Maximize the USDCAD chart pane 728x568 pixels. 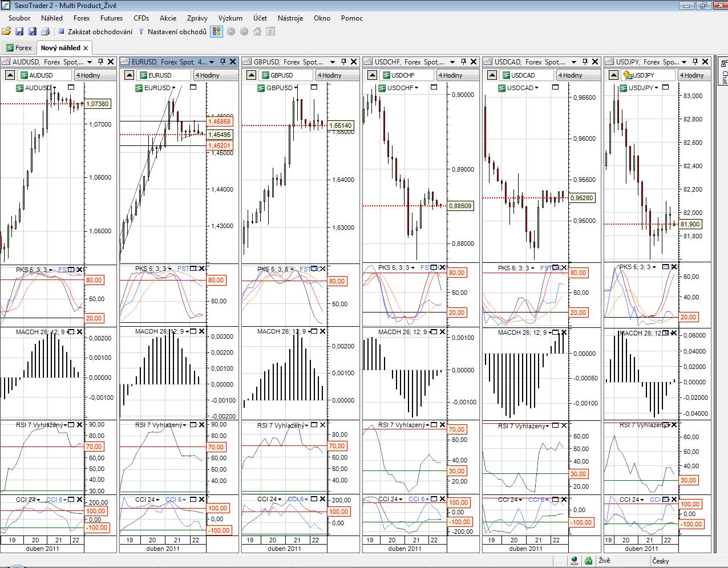click(556, 87)
